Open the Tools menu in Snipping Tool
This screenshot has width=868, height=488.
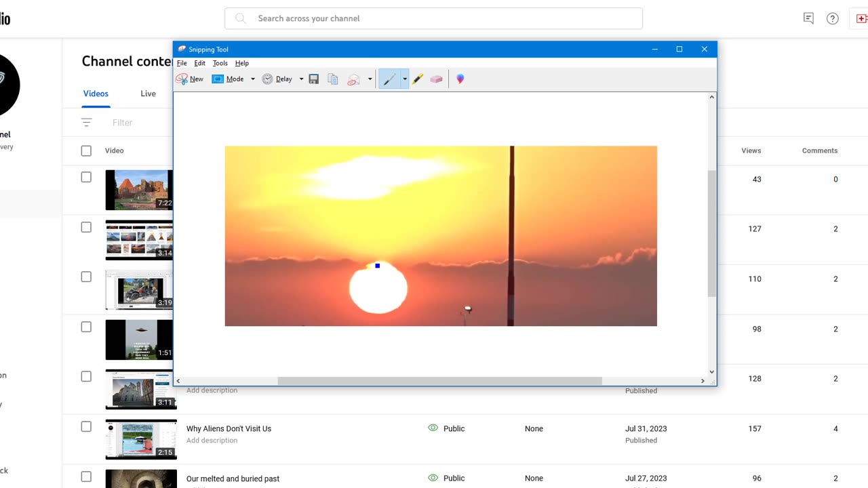point(220,63)
